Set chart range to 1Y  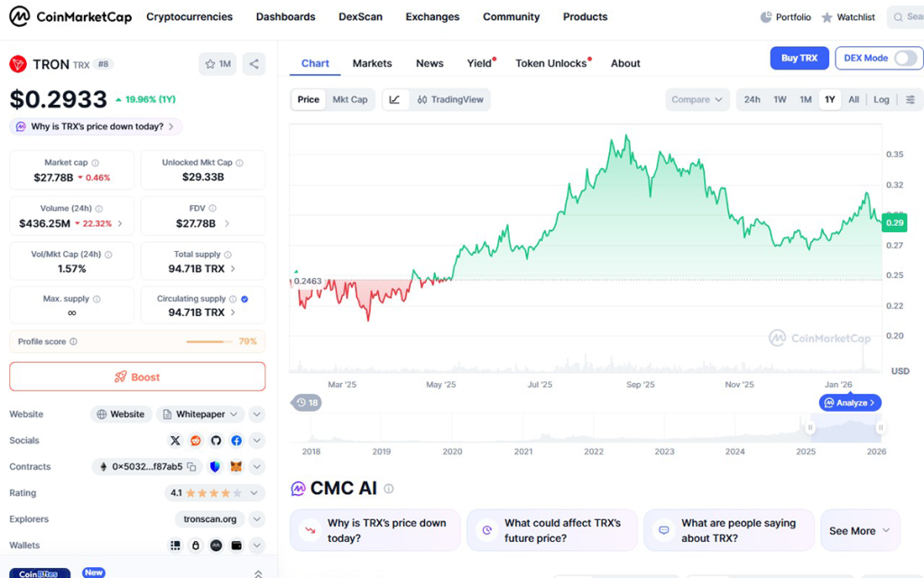830,99
